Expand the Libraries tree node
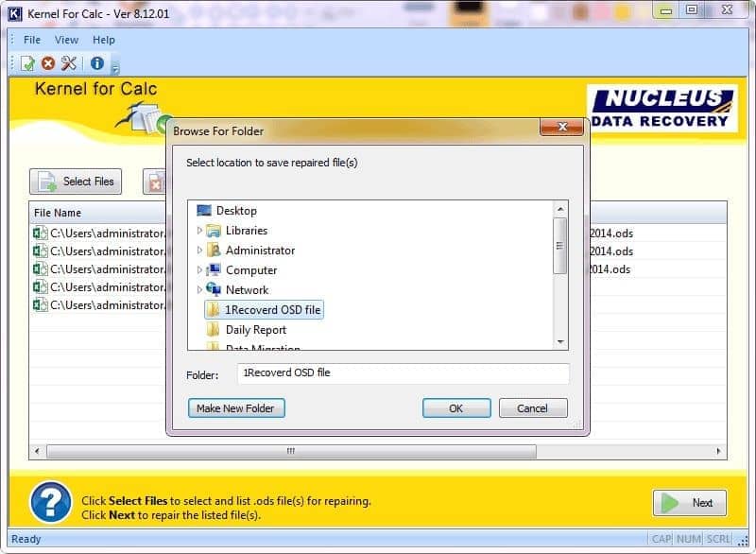Viewport: 756px width, 554px height. pyautogui.click(x=199, y=231)
